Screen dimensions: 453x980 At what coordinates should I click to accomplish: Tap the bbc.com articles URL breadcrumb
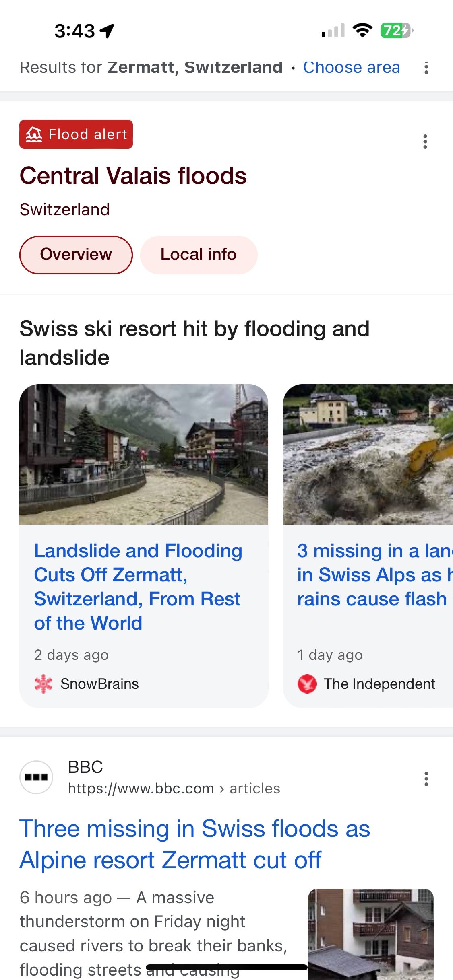174,789
